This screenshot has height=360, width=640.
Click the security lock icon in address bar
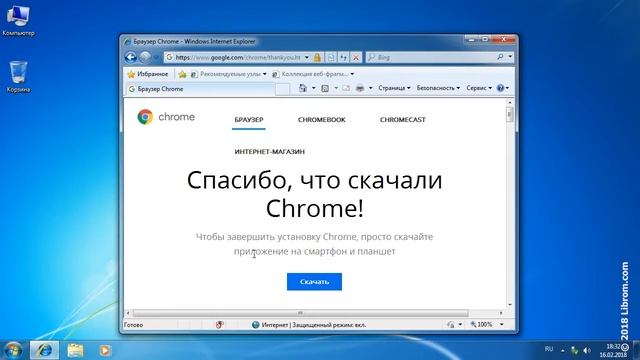click(317, 58)
